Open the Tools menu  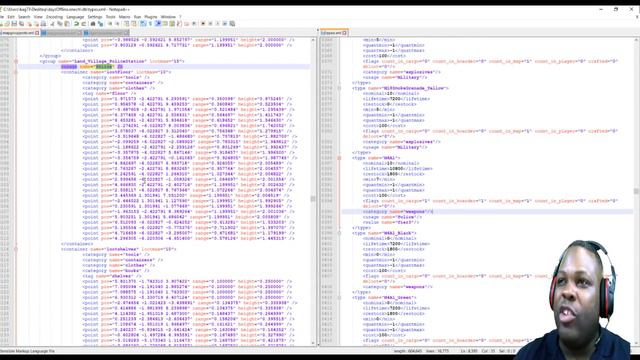111,17
